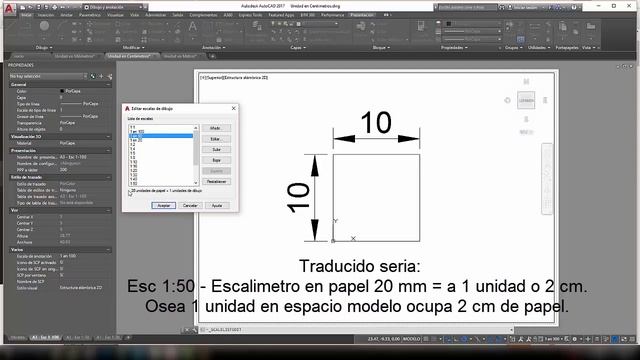Click the Save icon in quick access toolbar
This screenshot has height=360, width=640.
click(x=38, y=7)
